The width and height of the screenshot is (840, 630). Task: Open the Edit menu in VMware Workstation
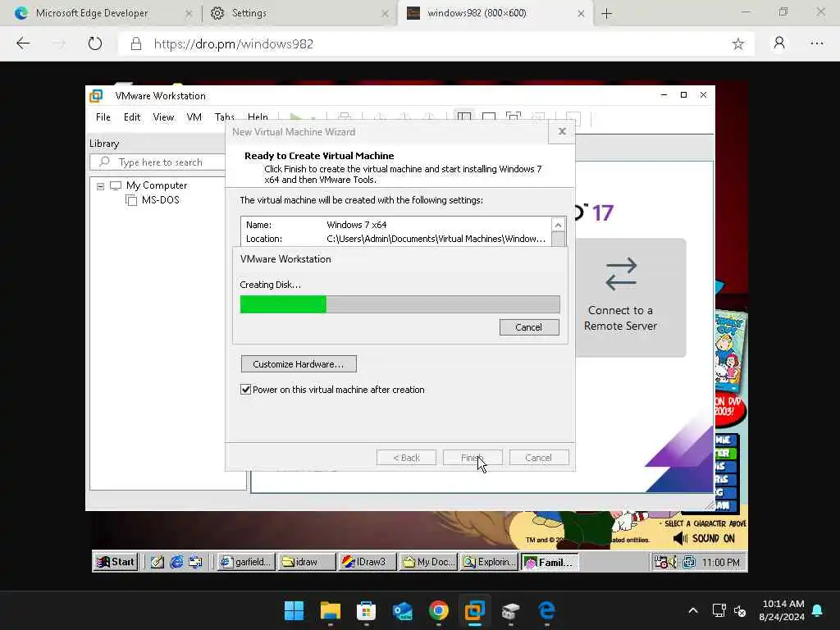pos(132,117)
